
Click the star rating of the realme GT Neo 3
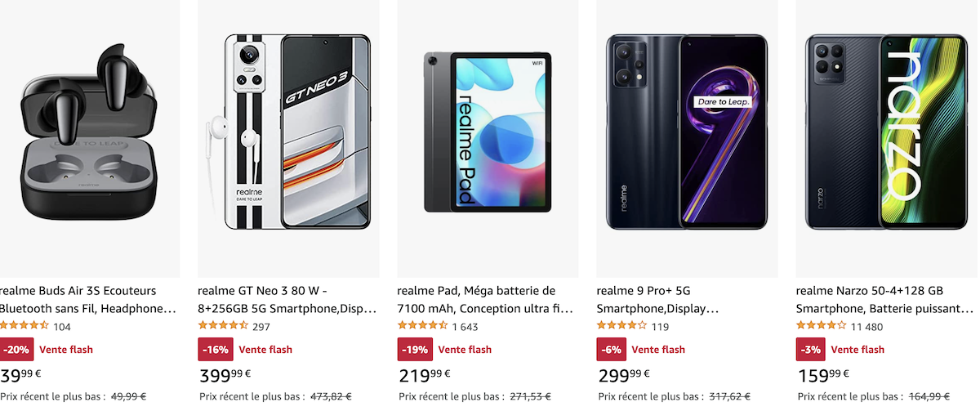[x=223, y=326]
